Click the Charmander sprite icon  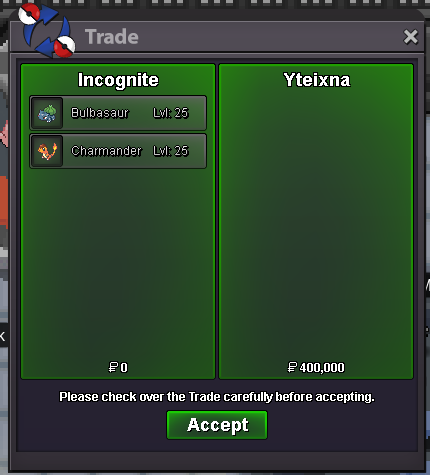coord(47,151)
